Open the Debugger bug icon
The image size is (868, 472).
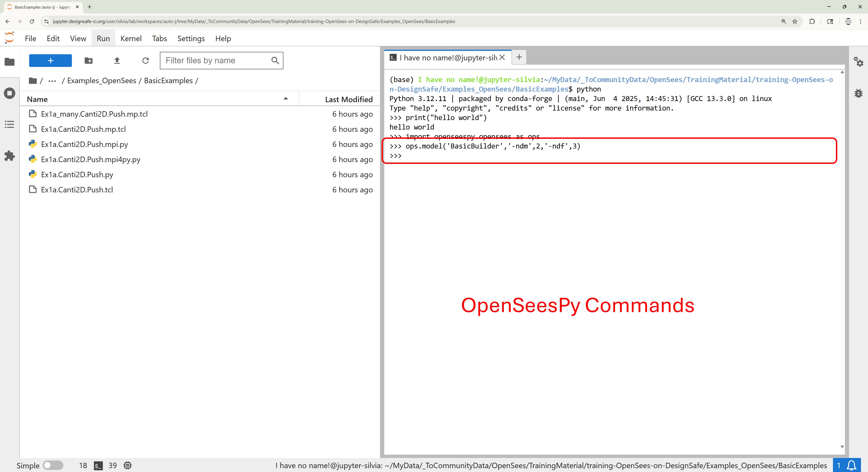click(858, 93)
